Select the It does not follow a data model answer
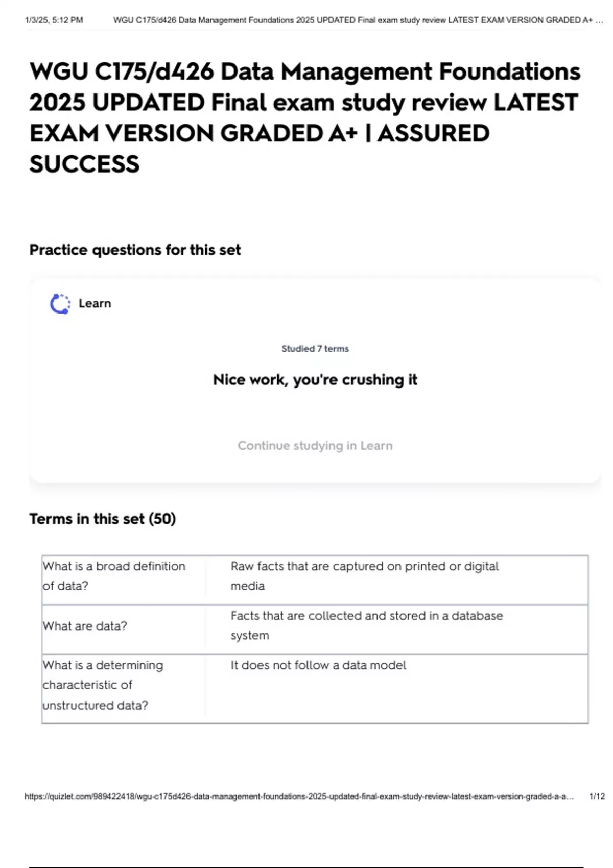Screen dimensions: 613x868 pos(318,665)
